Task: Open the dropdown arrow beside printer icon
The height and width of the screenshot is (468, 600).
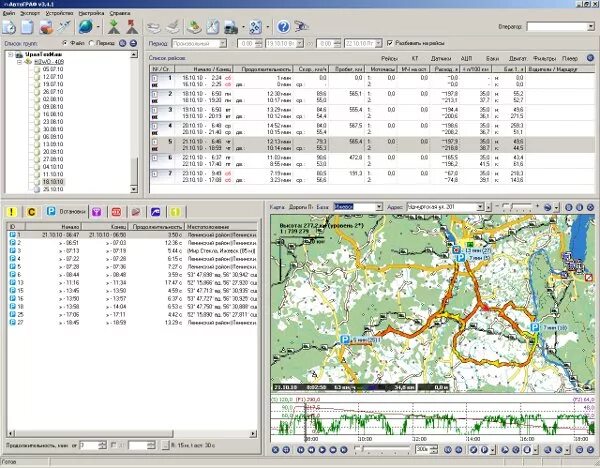Action: click(x=243, y=27)
